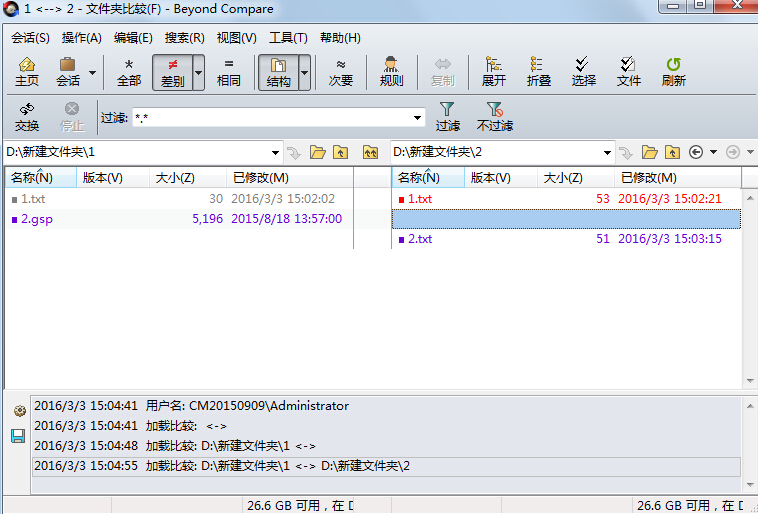Open left folder path dropdown arrow
This screenshot has width=758, height=514.
(x=275, y=153)
